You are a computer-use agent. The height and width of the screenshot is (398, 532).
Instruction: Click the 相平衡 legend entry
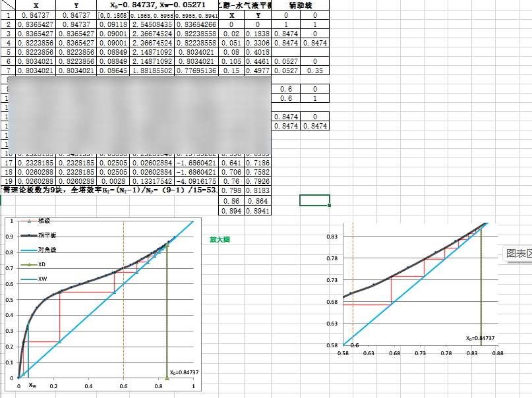[46, 235]
